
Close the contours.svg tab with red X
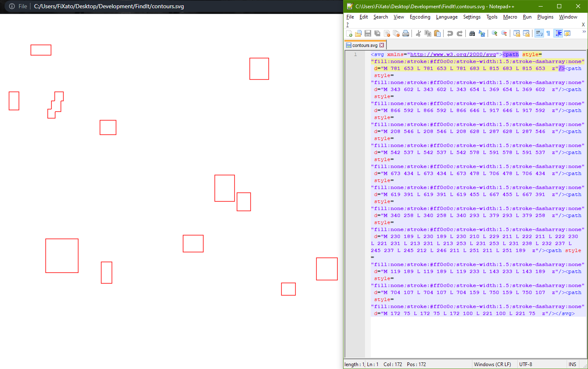[381, 45]
